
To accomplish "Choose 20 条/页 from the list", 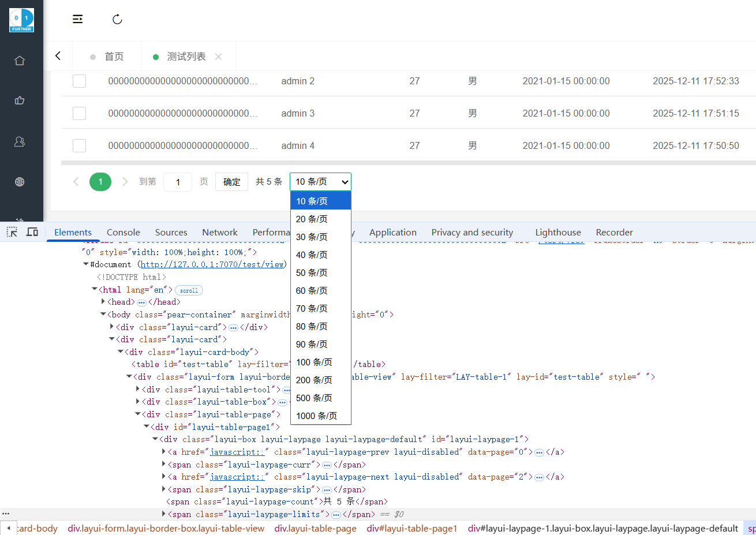I will pos(320,219).
